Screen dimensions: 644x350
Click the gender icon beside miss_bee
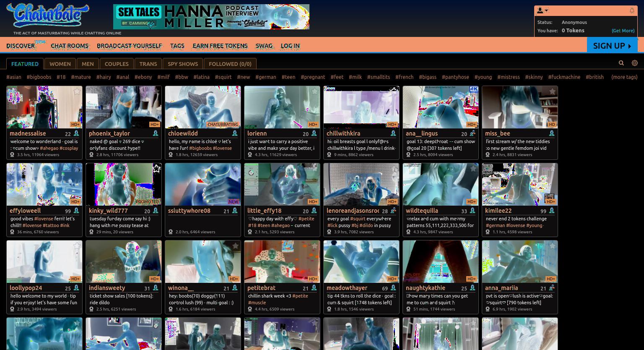pyautogui.click(x=552, y=133)
